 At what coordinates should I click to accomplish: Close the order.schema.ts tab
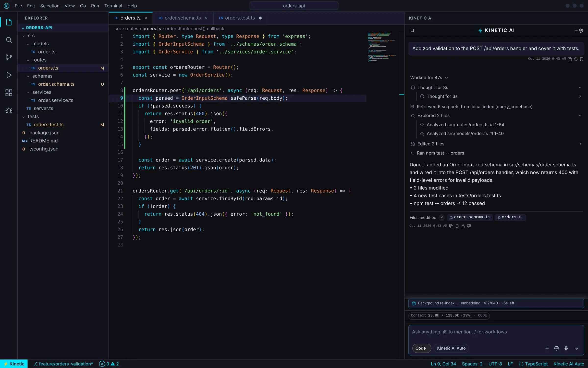(x=206, y=18)
